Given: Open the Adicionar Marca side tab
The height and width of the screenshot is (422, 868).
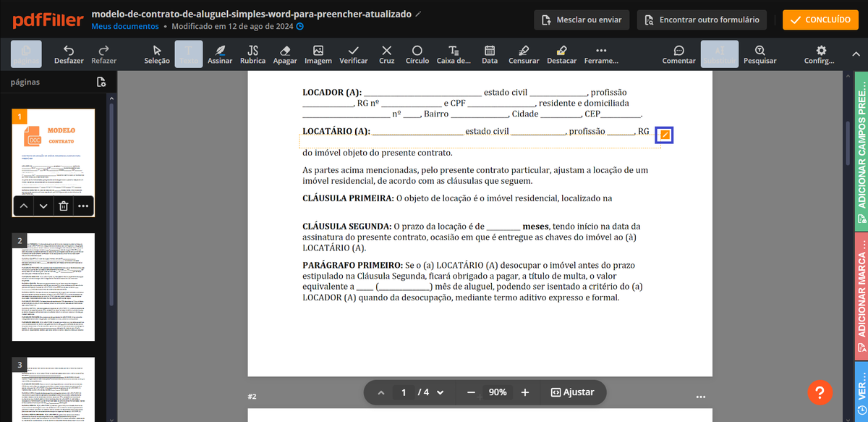Looking at the screenshot, I should tap(861, 296).
